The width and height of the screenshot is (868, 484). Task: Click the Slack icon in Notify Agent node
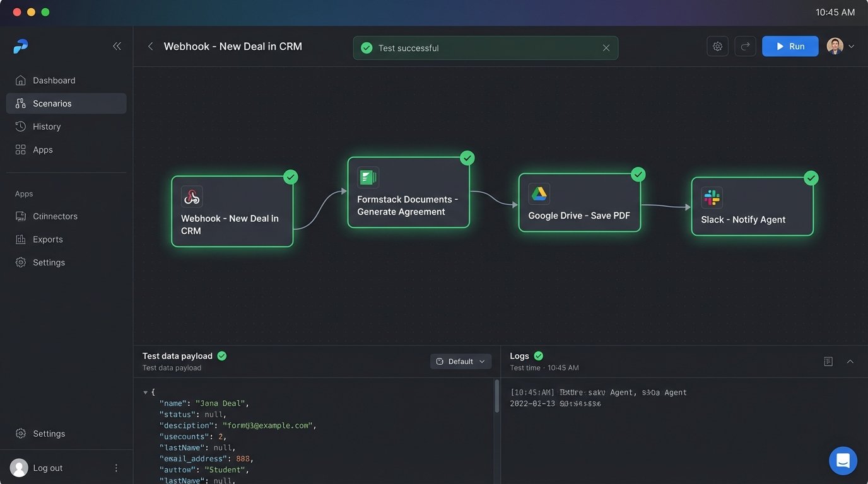click(712, 198)
